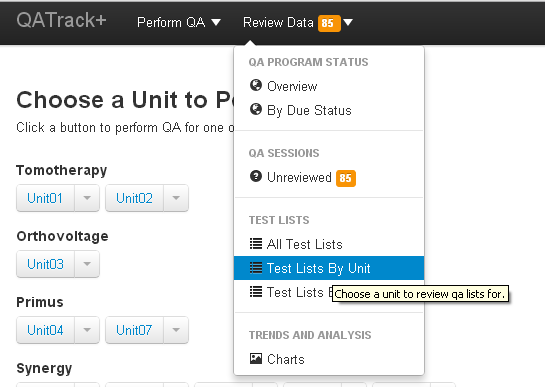Click the Unit07 Primus button
This screenshot has height=387, width=545.
point(135,330)
